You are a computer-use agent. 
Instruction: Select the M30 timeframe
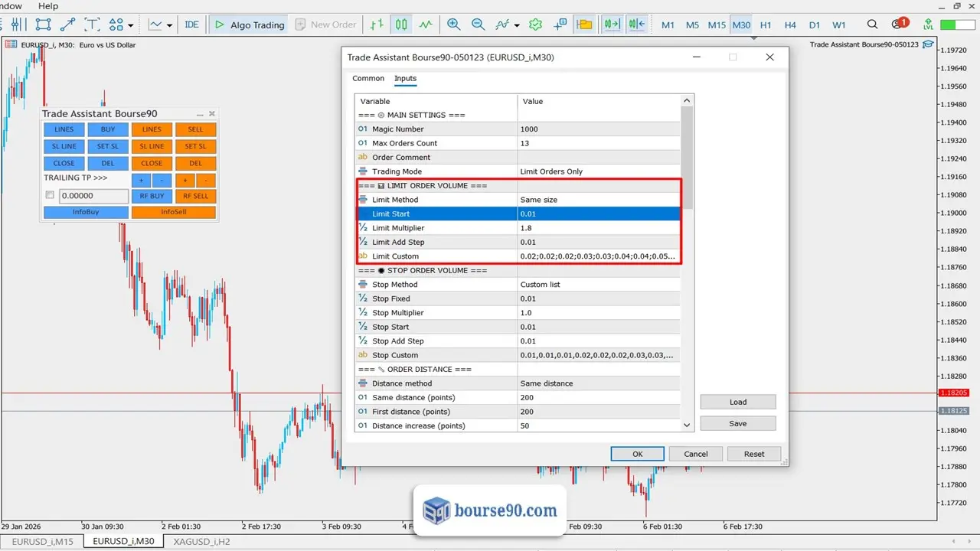click(741, 24)
